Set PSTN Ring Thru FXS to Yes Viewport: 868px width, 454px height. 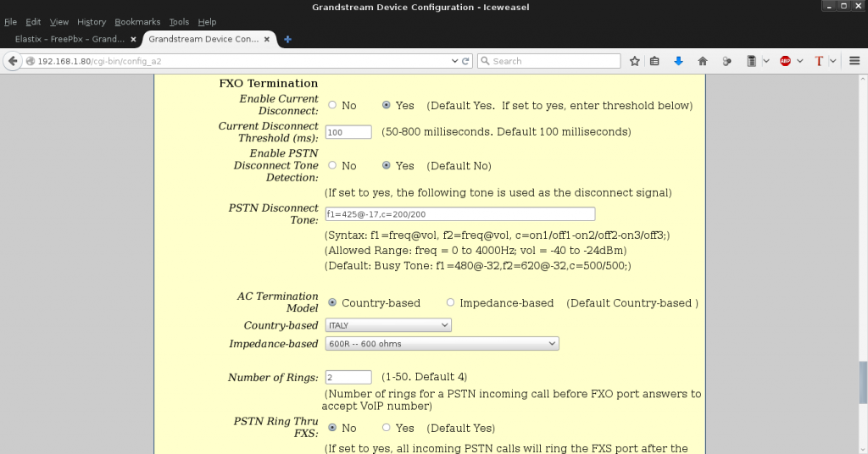point(387,429)
